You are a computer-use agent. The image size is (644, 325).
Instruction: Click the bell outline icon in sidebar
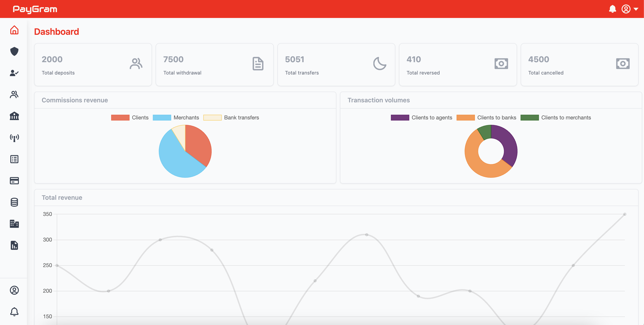pos(14,312)
